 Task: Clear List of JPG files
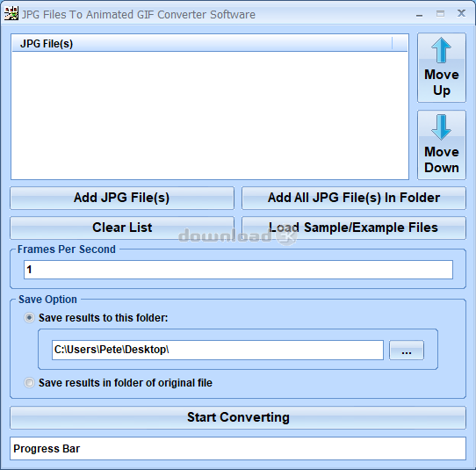122,228
